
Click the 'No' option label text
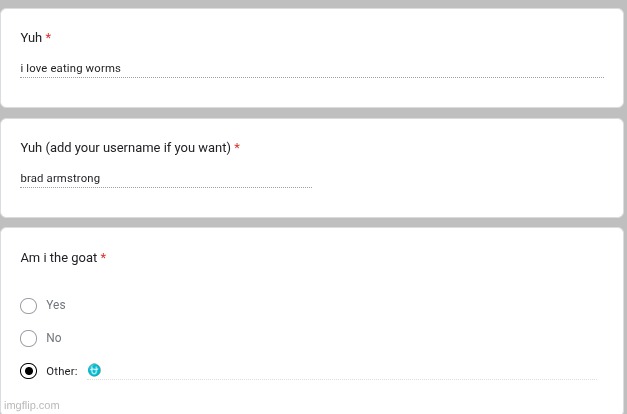pyautogui.click(x=53, y=338)
